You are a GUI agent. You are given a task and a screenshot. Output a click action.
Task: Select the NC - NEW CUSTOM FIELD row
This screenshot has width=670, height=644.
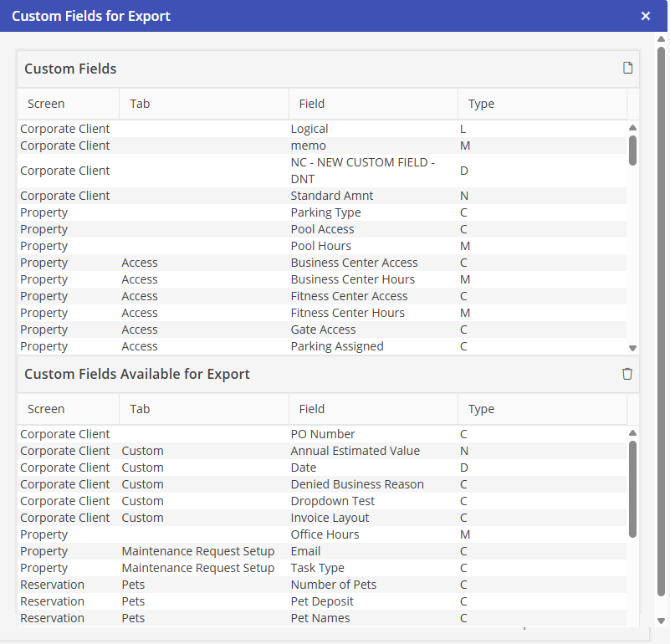(x=362, y=171)
